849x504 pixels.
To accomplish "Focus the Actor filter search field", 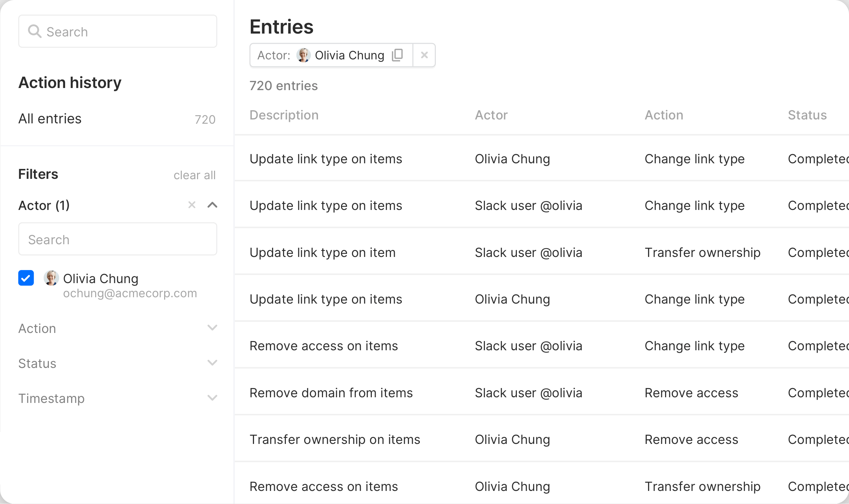I will [117, 239].
